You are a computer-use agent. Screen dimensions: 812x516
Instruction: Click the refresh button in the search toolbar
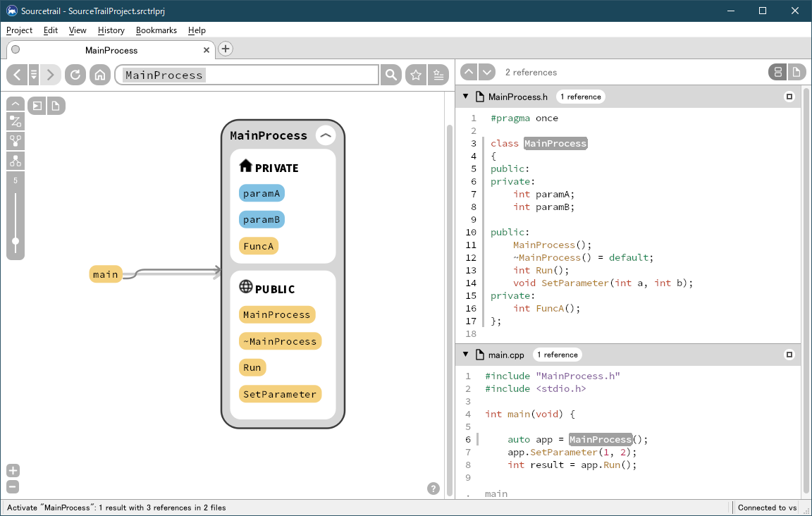pyautogui.click(x=75, y=75)
